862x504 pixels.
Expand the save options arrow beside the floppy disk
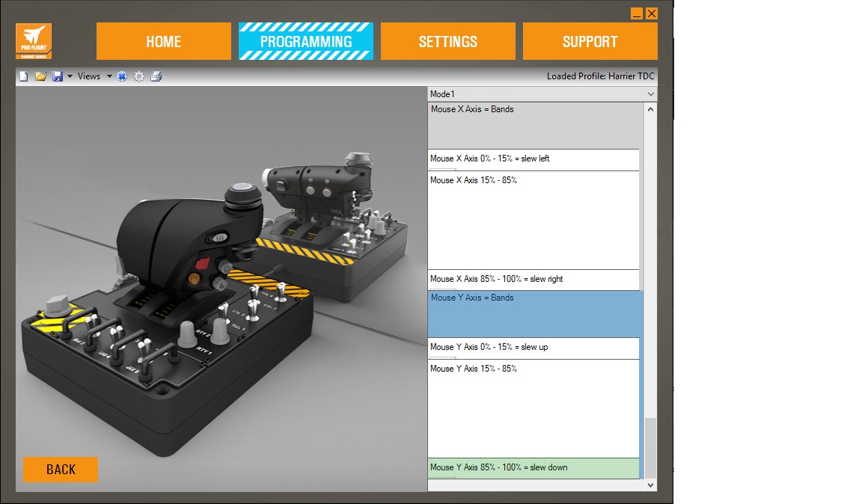click(x=70, y=76)
